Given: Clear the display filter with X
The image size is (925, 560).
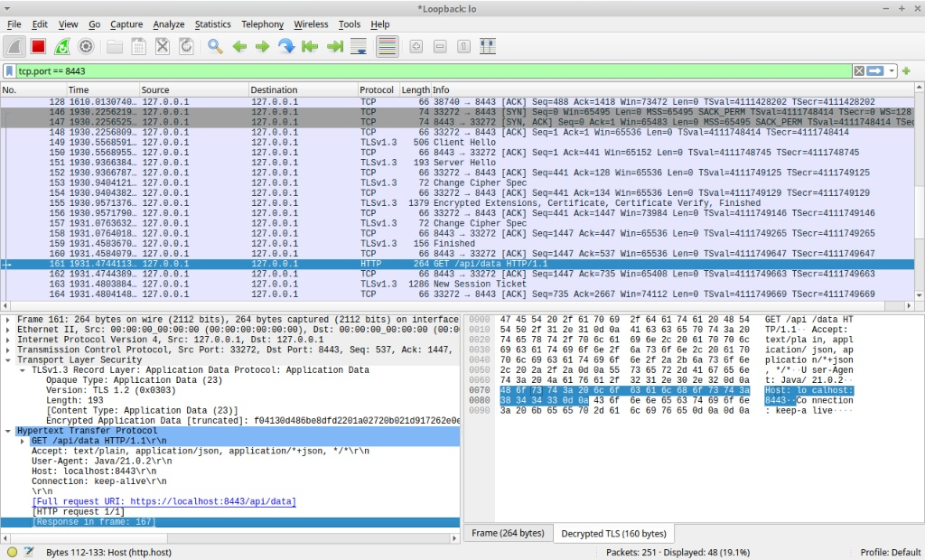Looking at the screenshot, I should [859, 70].
